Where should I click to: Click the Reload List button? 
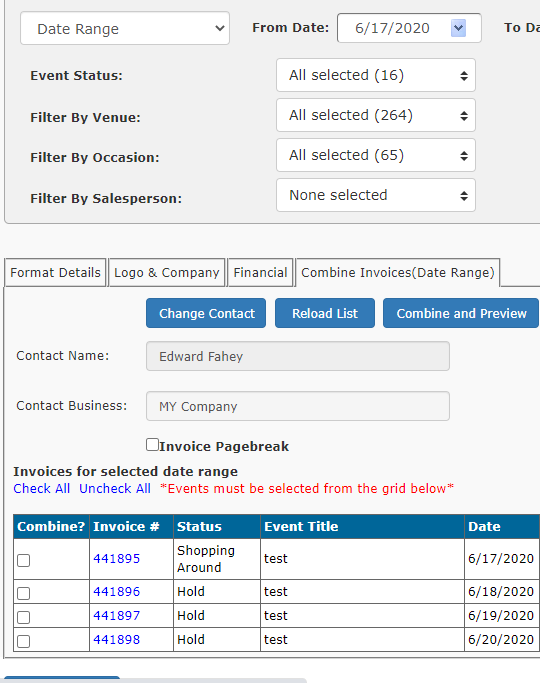tap(325, 313)
